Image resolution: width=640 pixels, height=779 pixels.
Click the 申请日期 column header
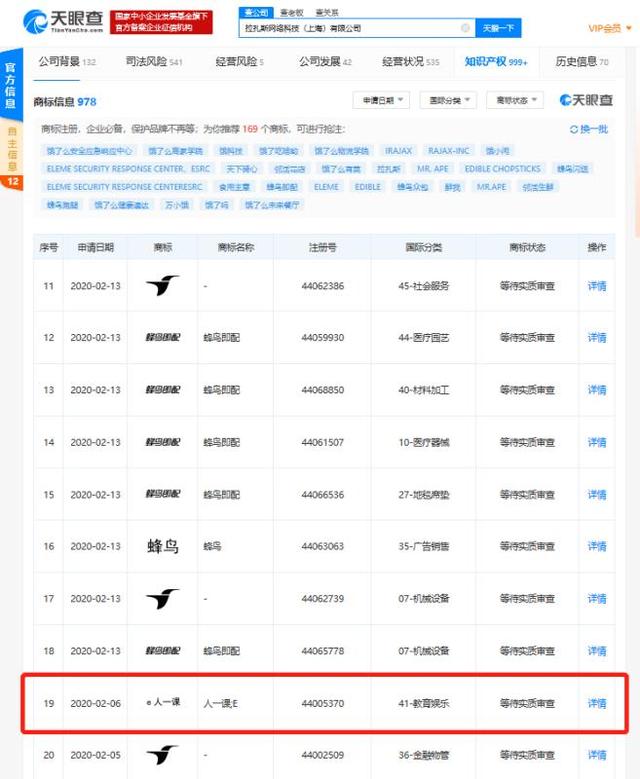click(x=95, y=247)
